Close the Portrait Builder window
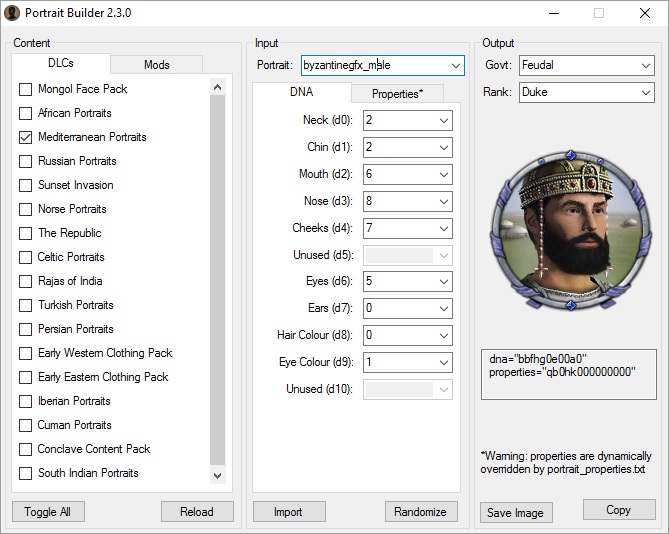Screen dimensions: 669x534 645,14
